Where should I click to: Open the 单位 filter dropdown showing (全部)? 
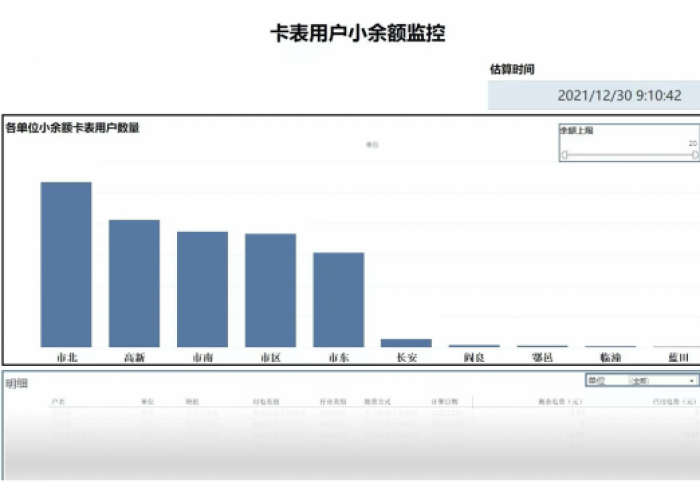click(663, 381)
